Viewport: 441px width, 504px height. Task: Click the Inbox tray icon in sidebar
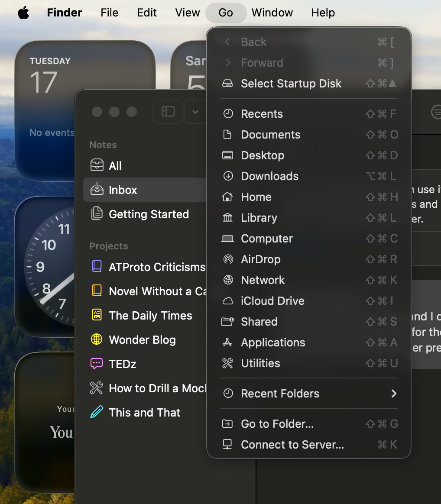pos(97,189)
